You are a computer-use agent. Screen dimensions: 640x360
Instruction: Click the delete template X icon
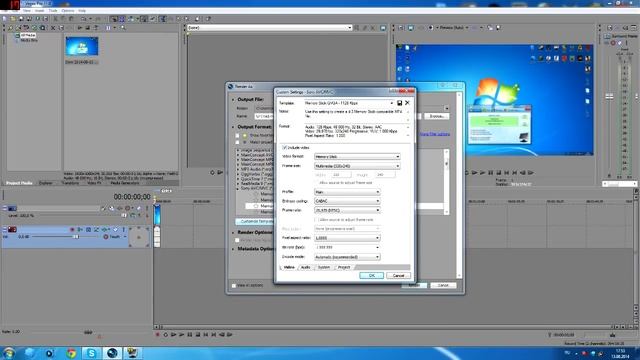[x=407, y=103]
